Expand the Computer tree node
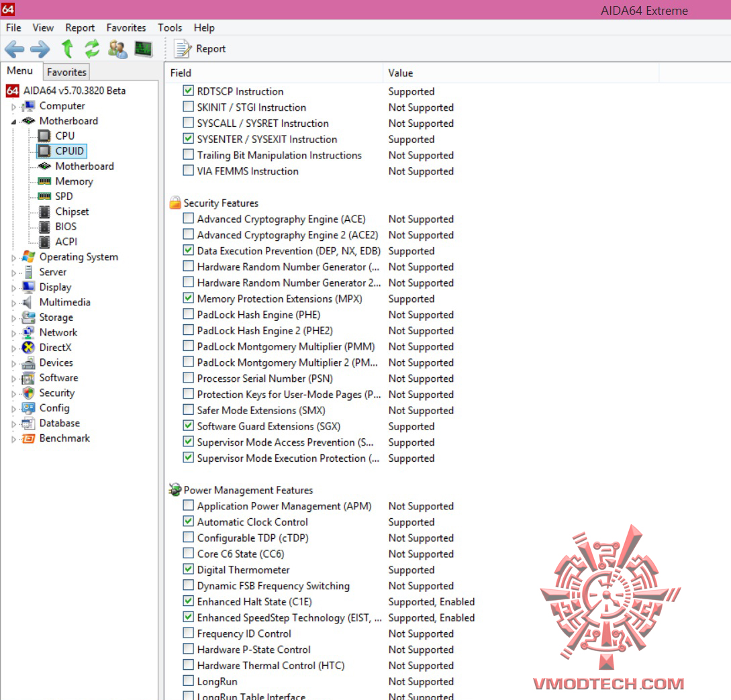The width and height of the screenshot is (731, 700). (x=13, y=107)
